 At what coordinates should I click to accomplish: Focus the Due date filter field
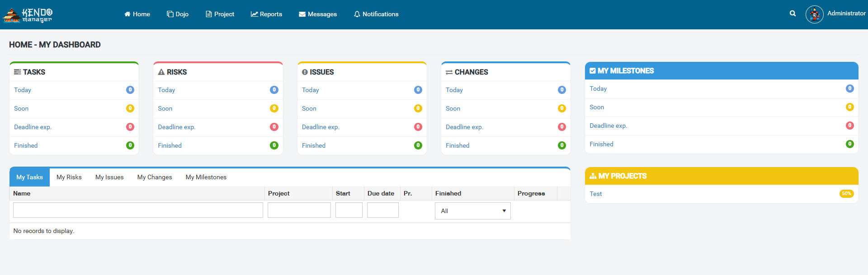pos(383,210)
